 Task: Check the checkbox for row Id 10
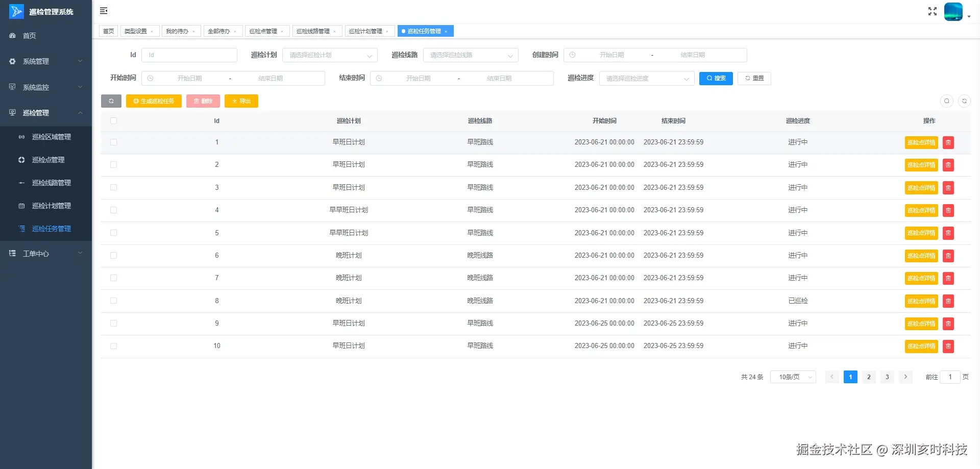click(113, 346)
